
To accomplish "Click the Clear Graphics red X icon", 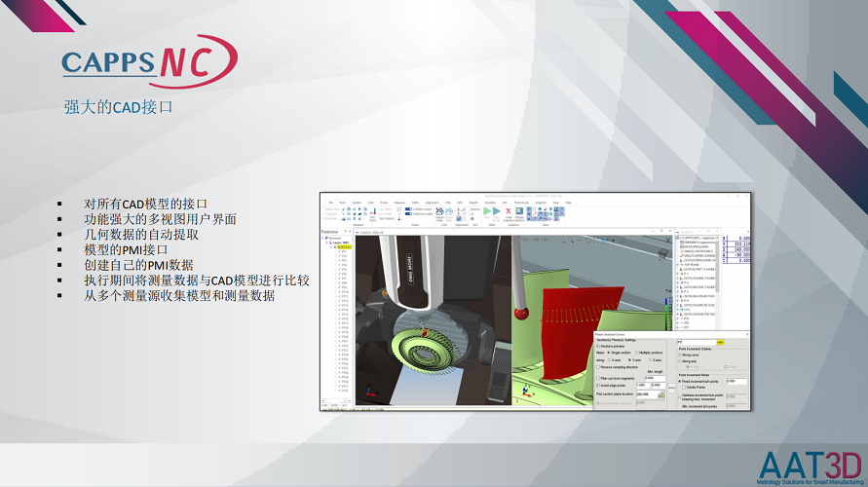I will [x=508, y=211].
